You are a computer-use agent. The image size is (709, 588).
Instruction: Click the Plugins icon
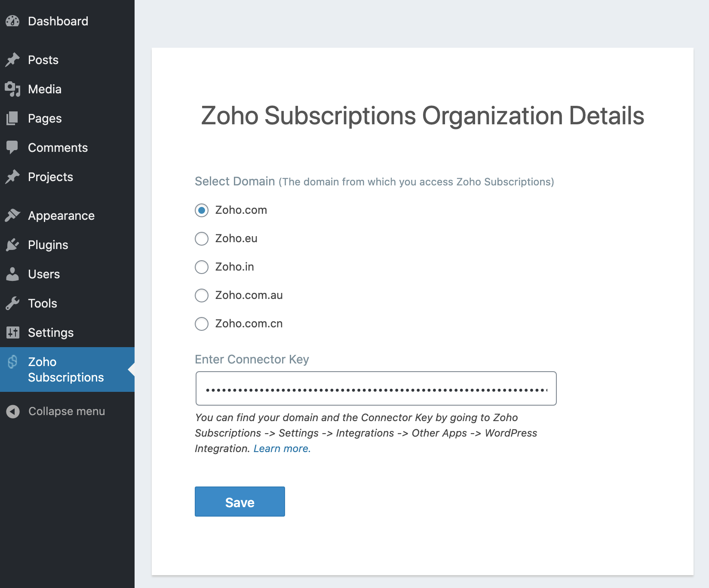[13, 244]
